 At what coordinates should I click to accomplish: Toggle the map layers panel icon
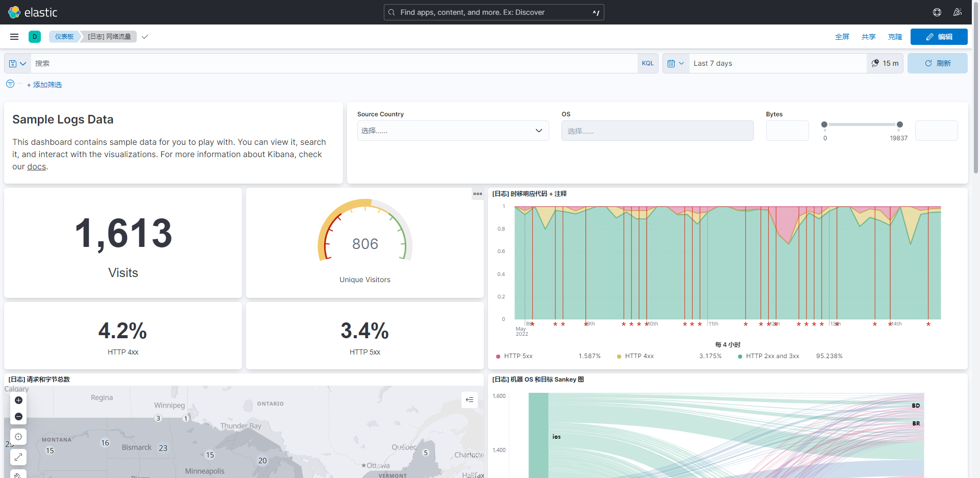point(470,400)
